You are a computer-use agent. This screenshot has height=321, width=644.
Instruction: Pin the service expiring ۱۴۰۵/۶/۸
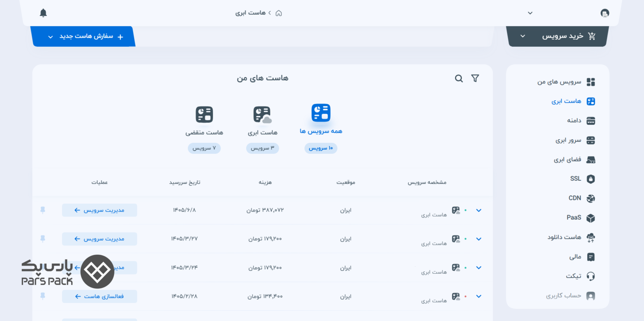pyautogui.click(x=43, y=210)
